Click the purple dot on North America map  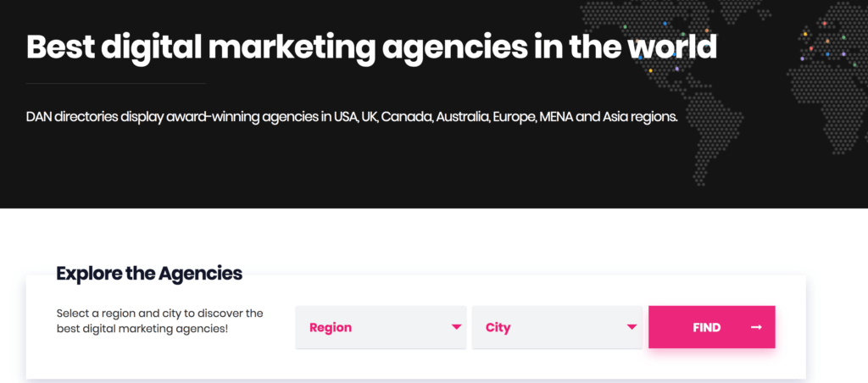[677, 69]
